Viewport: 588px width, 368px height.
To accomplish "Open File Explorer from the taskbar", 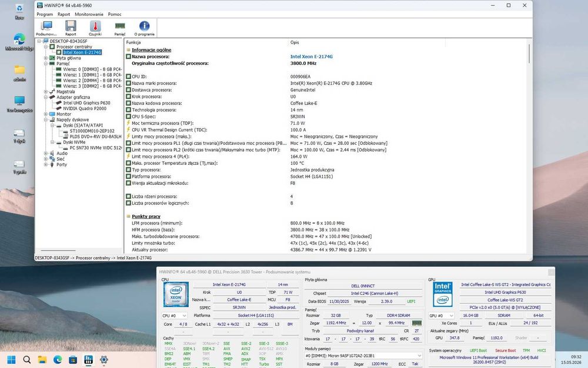I will pos(42,360).
